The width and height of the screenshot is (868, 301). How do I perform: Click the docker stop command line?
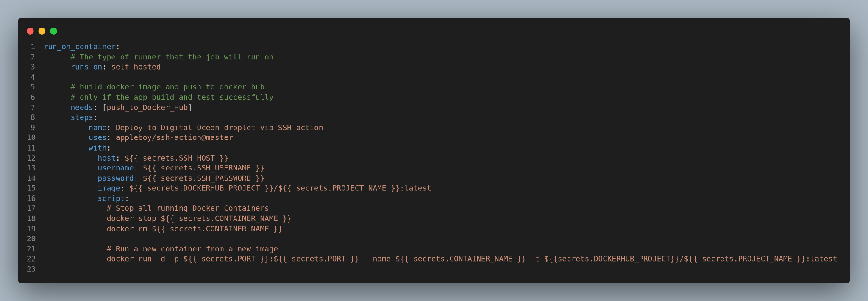pos(199,219)
